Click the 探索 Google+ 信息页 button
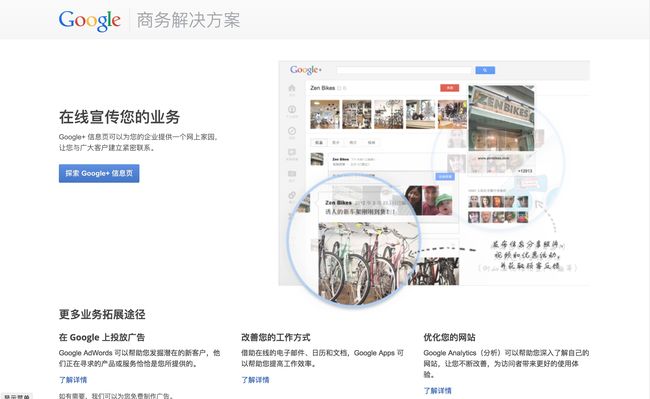 tap(99, 173)
